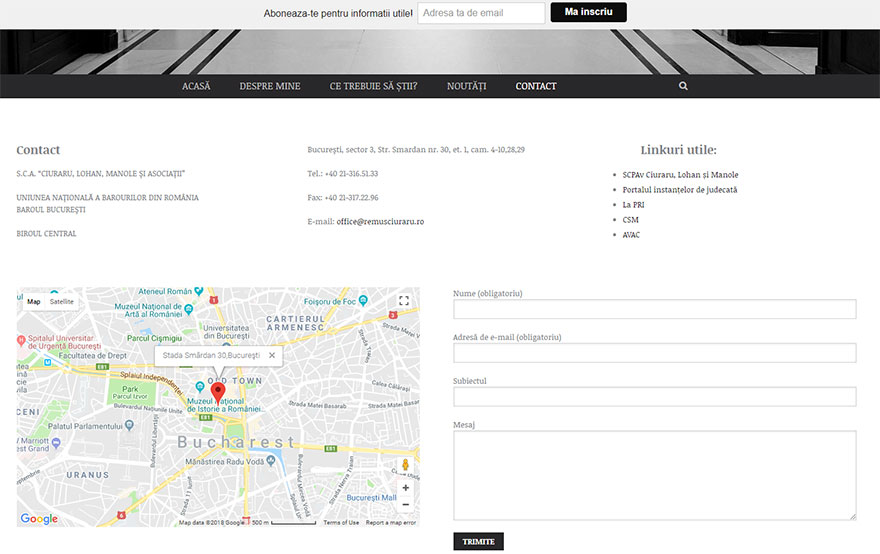
Task: Zoom out on the map
Action: (405, 506)
